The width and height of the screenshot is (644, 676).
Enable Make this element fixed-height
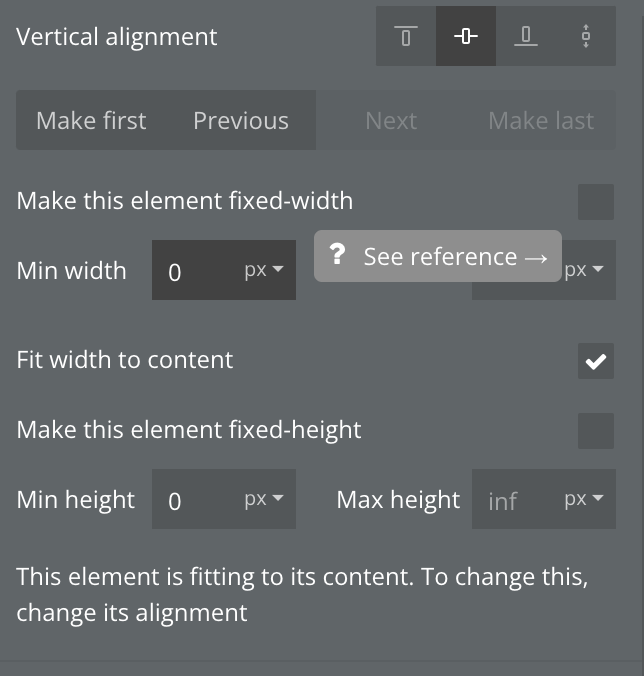596,431
